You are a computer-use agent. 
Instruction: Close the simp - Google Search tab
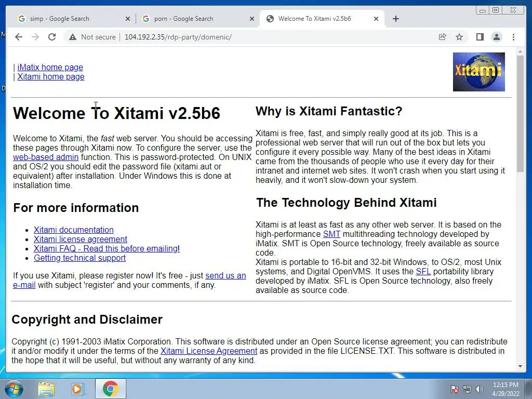(x=128, y=19)
